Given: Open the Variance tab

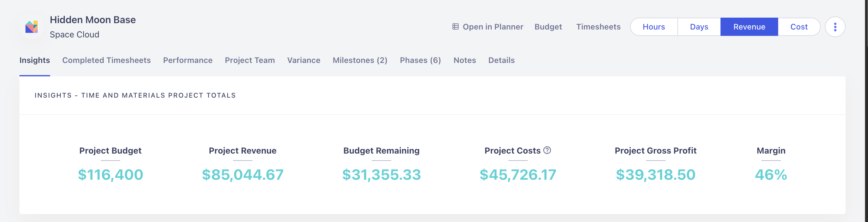Looking at the screenshot, I should click(303, 61).
